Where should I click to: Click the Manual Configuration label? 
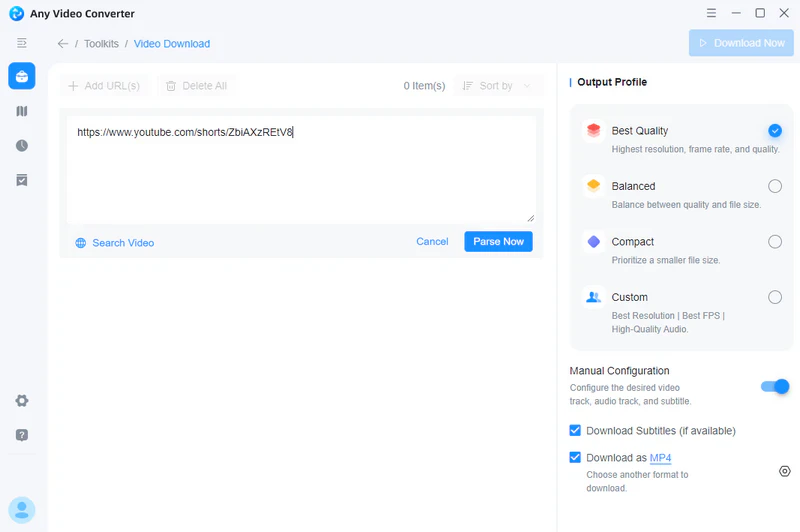619,371
